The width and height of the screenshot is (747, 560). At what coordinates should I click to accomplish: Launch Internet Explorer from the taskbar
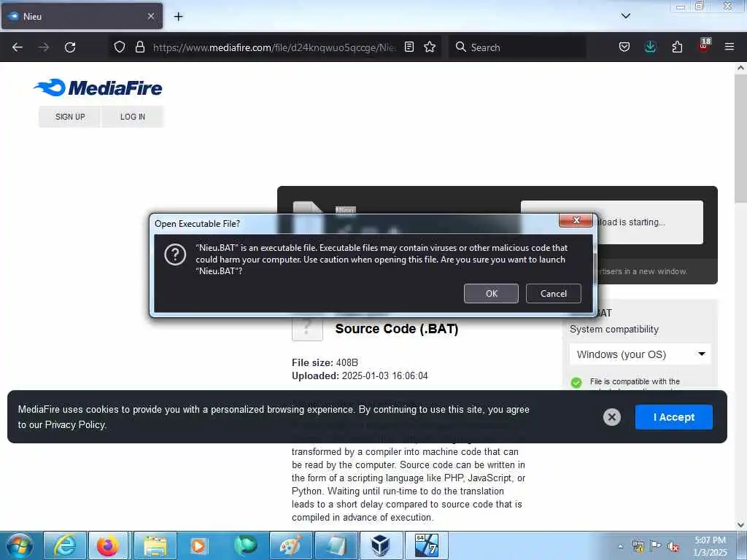pos(65,545)
